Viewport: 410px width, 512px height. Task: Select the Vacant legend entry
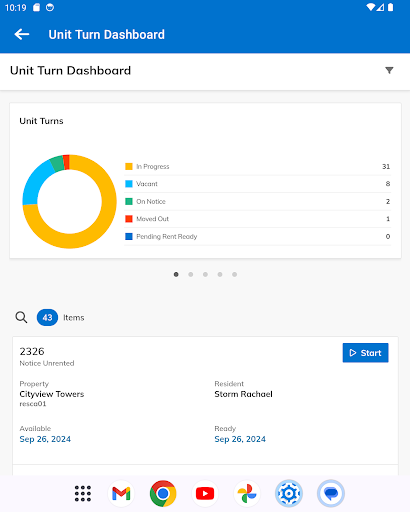tap(257, 184)
